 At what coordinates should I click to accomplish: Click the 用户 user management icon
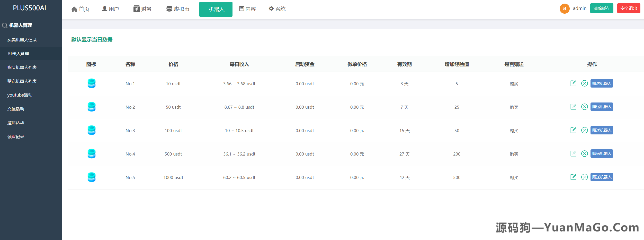104,8
